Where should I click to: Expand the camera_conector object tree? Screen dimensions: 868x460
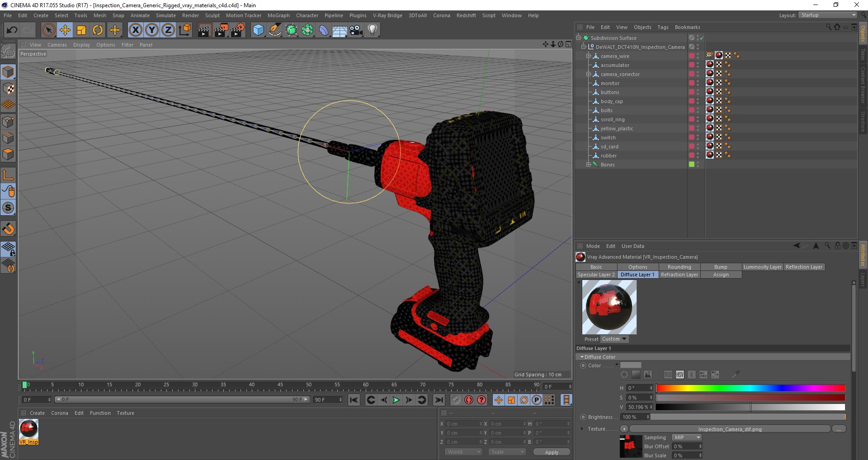pyautogui.click(x=589, y=74)
